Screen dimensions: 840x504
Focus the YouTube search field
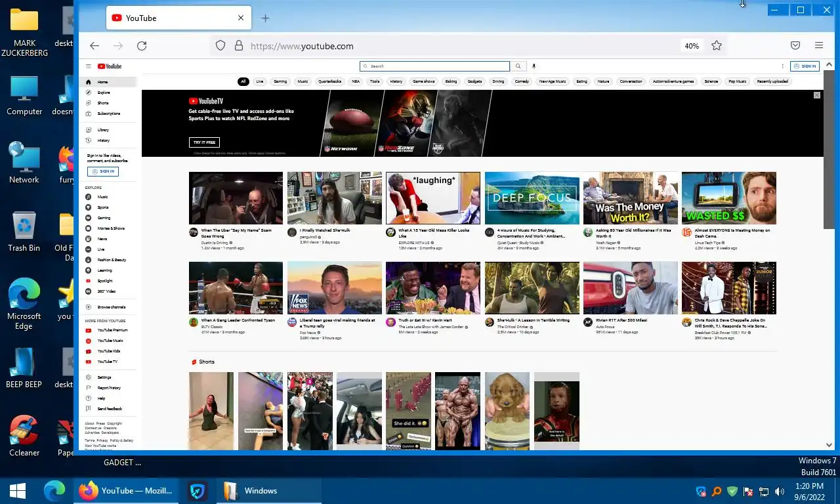(x=434, y=66)
